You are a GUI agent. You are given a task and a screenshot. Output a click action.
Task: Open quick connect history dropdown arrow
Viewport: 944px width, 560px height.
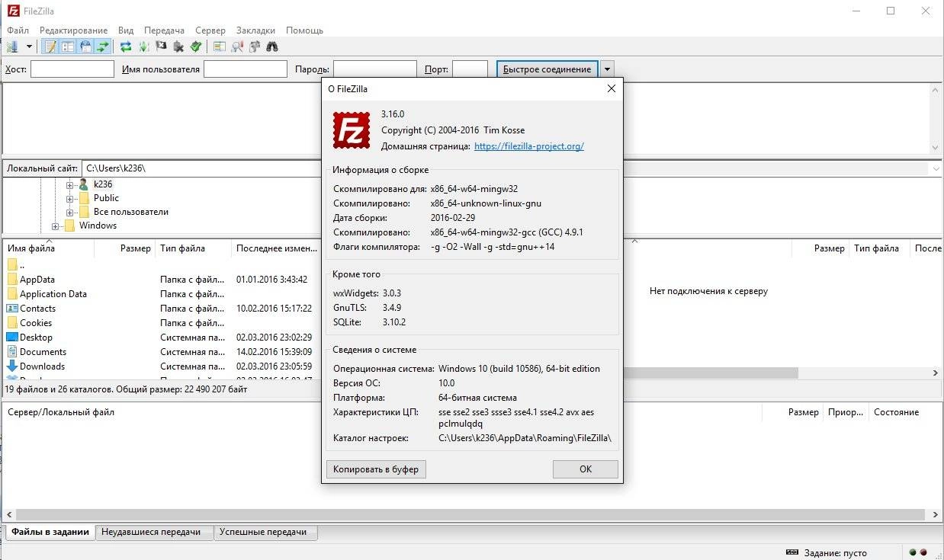coord(607,69)
